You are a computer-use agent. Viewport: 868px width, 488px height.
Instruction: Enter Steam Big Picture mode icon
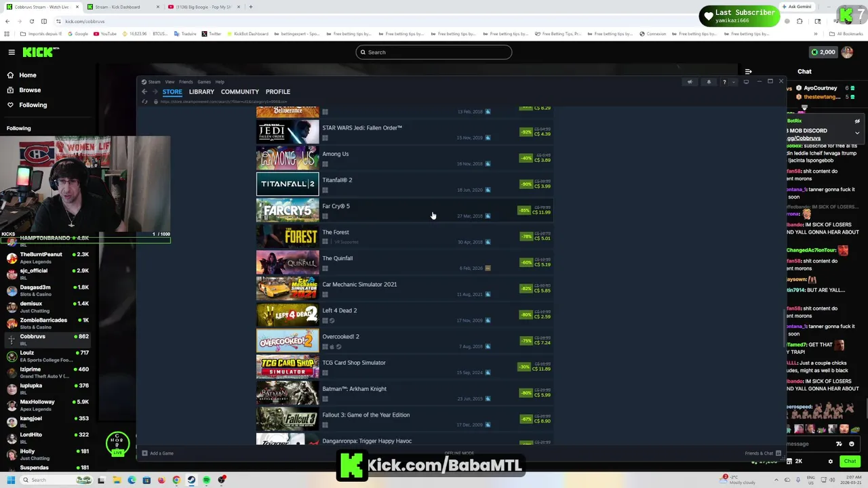[746, 82]
